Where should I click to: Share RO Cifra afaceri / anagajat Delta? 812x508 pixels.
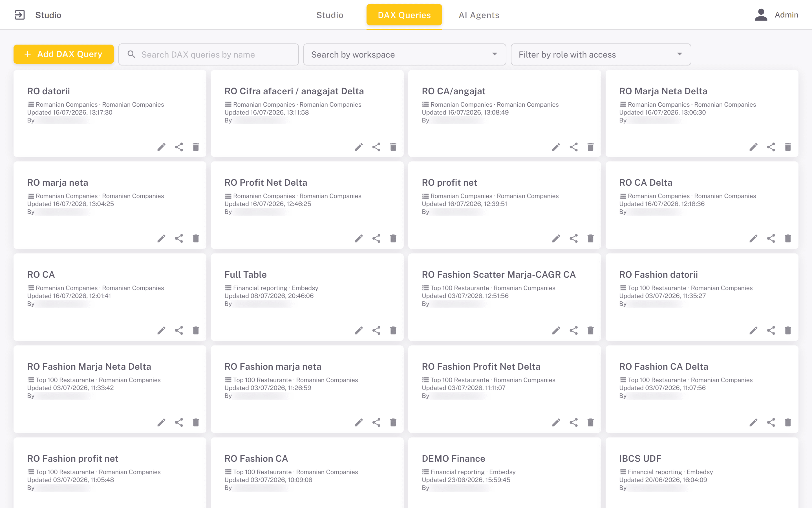point(376,147)
